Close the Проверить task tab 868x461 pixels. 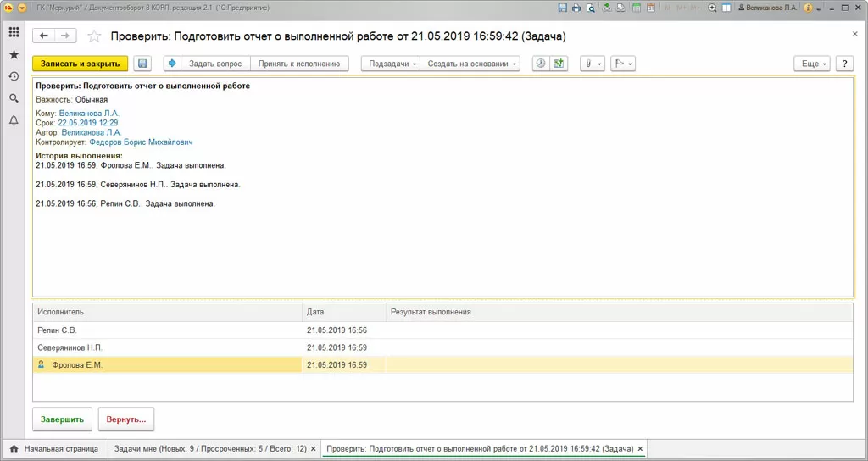tap(640, 449)
